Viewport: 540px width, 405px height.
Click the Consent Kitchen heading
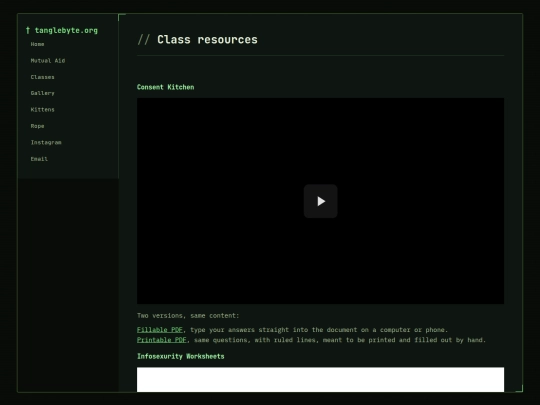tap(165, 87)
